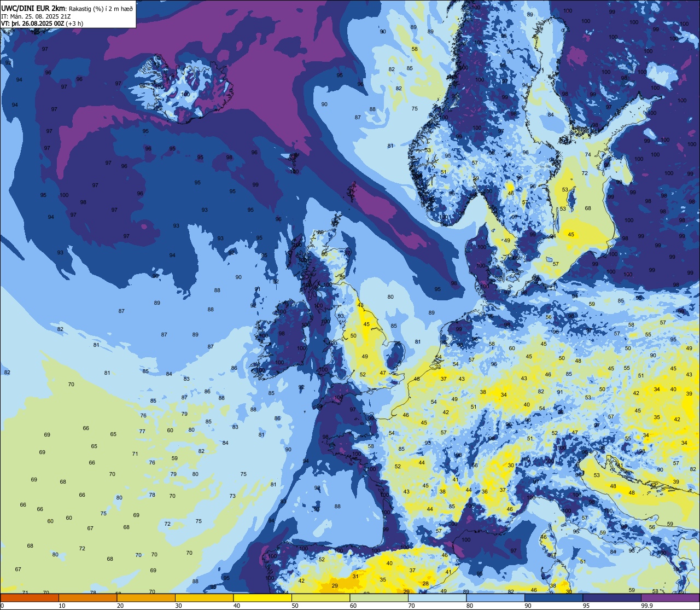700x610 pixels.
Task: Pick the light green 60–70 legend swatch
Action: (x=379, y=597)
